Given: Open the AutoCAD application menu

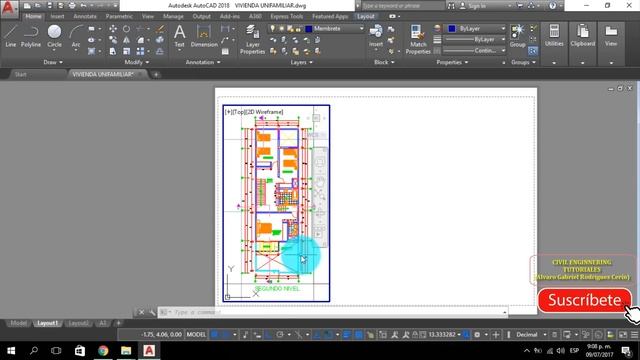Looking at the screenshot, I should coord(9,8).
